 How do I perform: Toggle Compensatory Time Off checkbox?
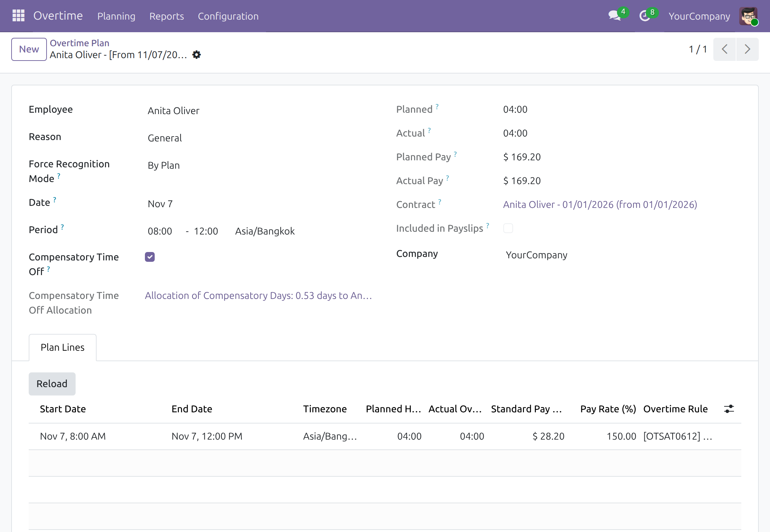(150, 257)
